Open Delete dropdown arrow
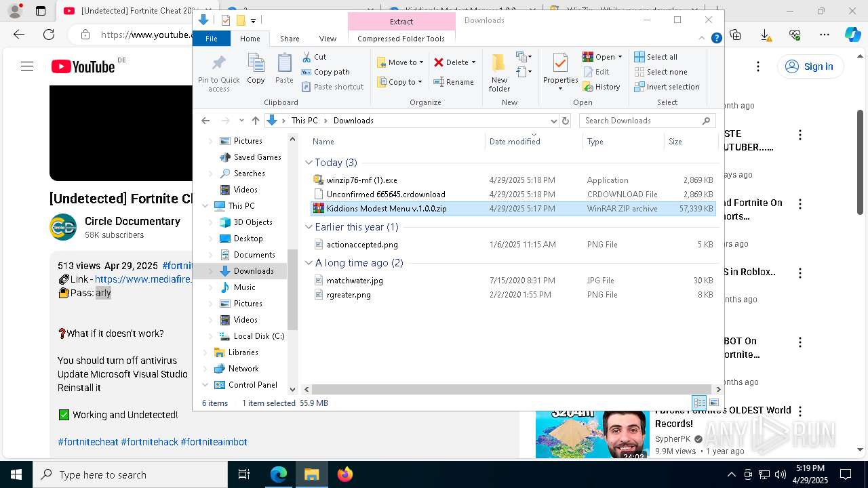Screen dimensions: 868x488 473,62
